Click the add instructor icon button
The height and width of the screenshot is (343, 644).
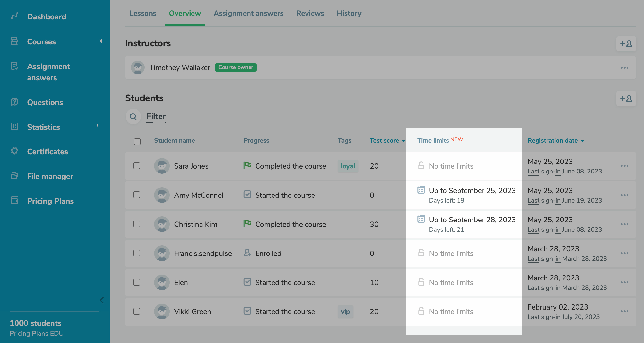626,44
